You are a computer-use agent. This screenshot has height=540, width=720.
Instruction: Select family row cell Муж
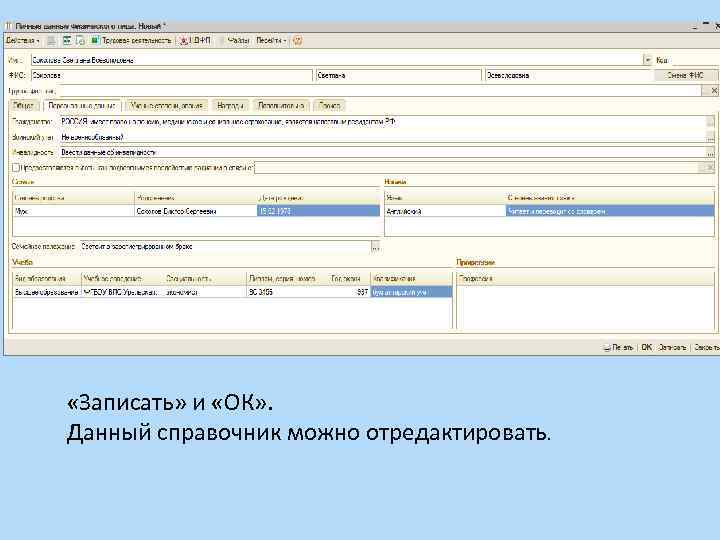click(73, 211)
